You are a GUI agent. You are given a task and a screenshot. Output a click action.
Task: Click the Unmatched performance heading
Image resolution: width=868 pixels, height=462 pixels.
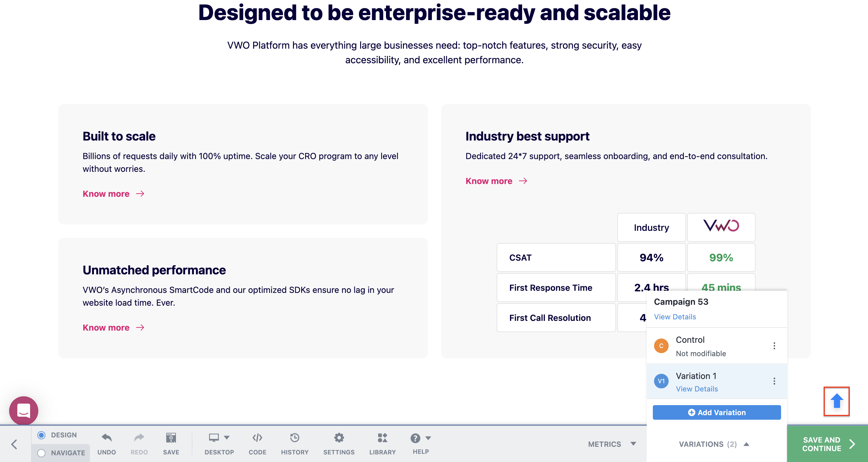(154, 270)
